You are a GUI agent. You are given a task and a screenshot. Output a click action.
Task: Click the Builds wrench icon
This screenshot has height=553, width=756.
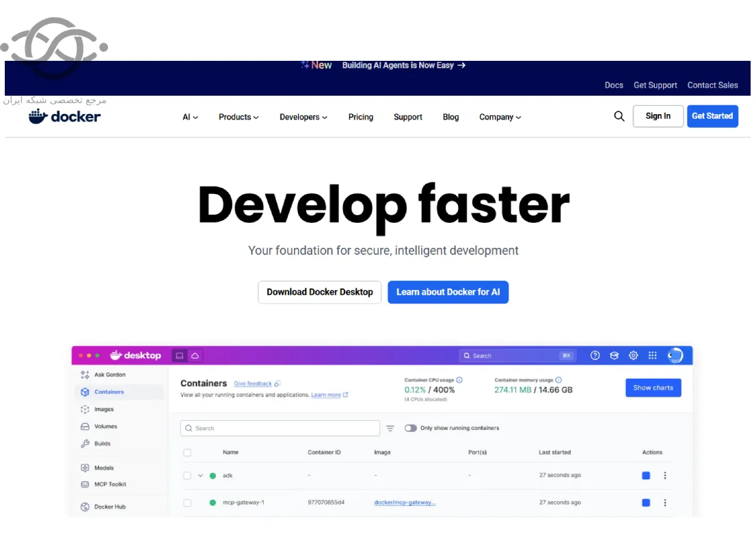(x=85, y=444)
